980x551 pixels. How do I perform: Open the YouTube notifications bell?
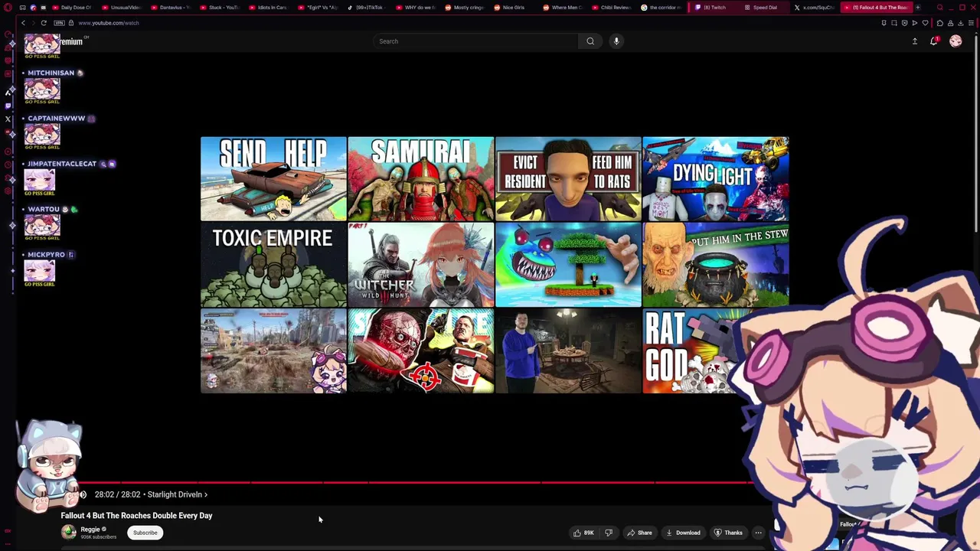(x=934, y=41)
